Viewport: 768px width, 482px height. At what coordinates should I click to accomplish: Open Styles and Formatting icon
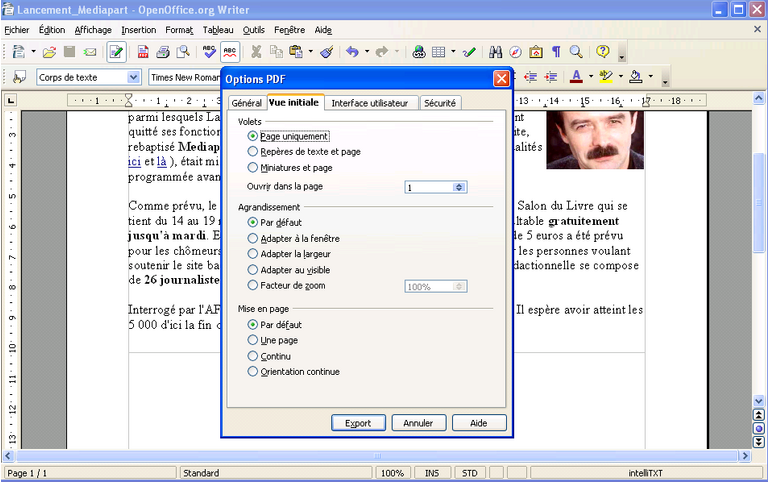20,77
